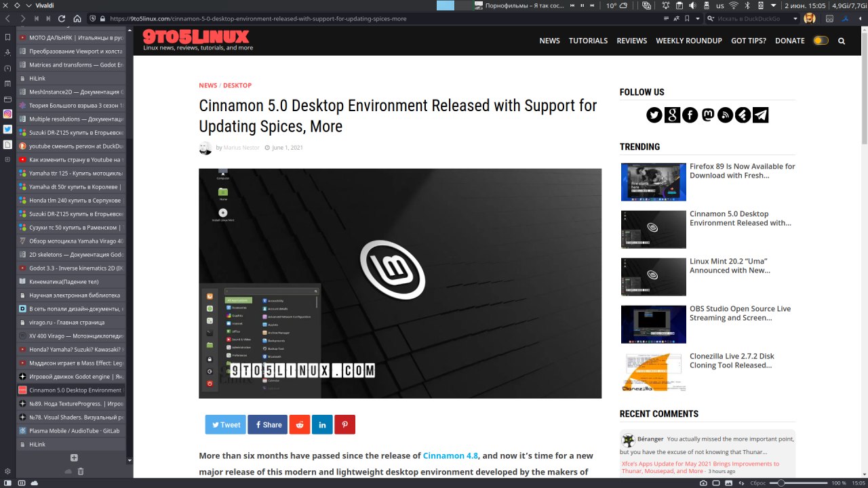868x488 pixels.
Task: Click the fast-forward navigation button
Action: click(49, 19)
